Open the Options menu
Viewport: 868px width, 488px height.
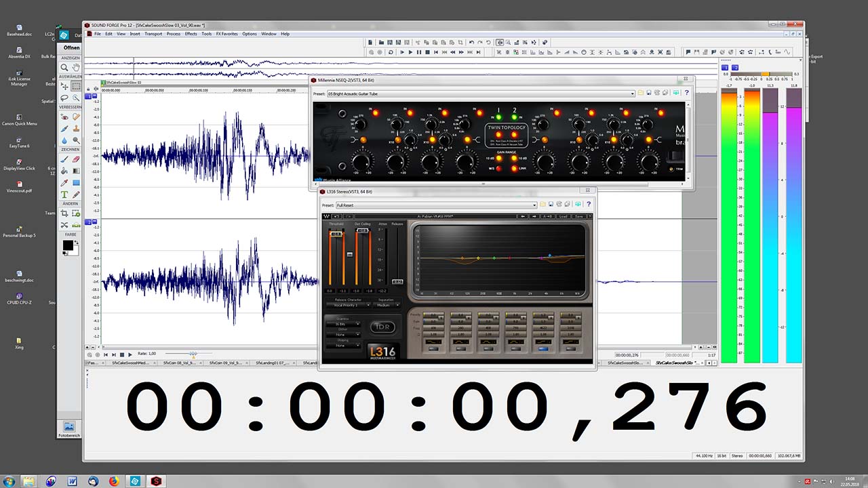pyautogui.click(x=250, y=33)
